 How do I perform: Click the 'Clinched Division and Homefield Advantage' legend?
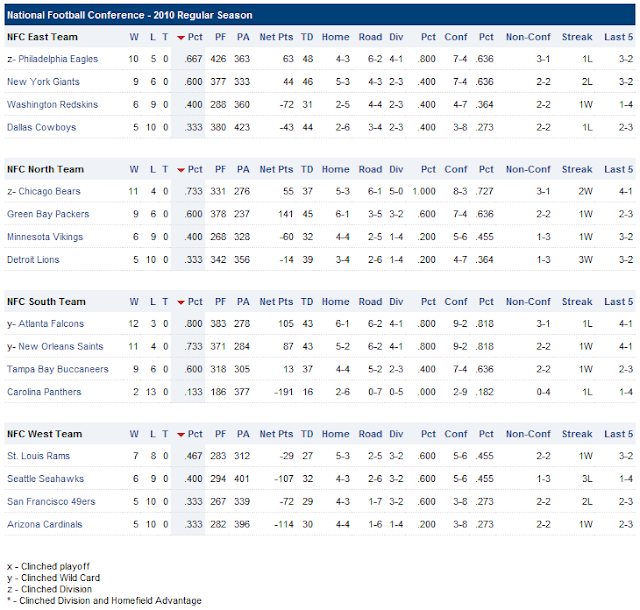click(x=104, y=601)
